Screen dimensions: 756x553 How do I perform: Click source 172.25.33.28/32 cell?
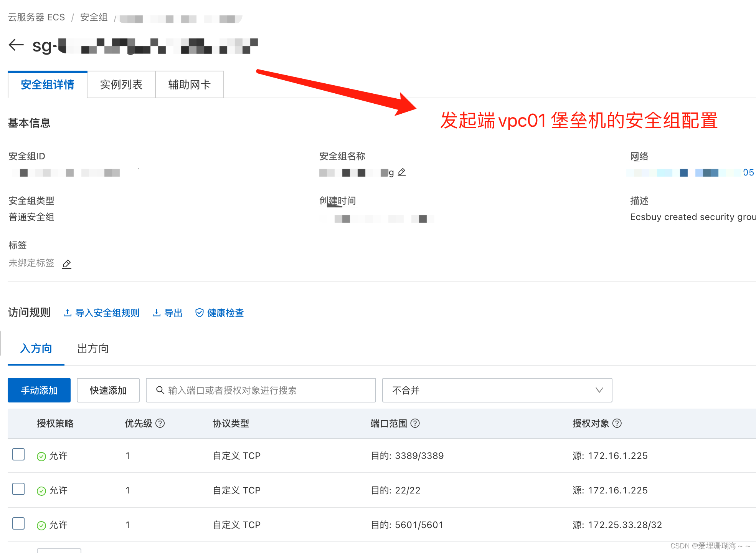coord(617,525)
